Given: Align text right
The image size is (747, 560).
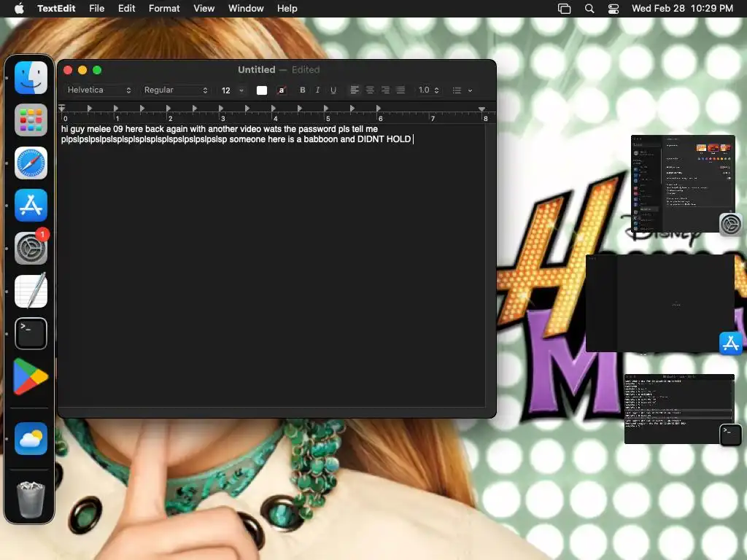Looking at the screenshot, I should (385, 90).
